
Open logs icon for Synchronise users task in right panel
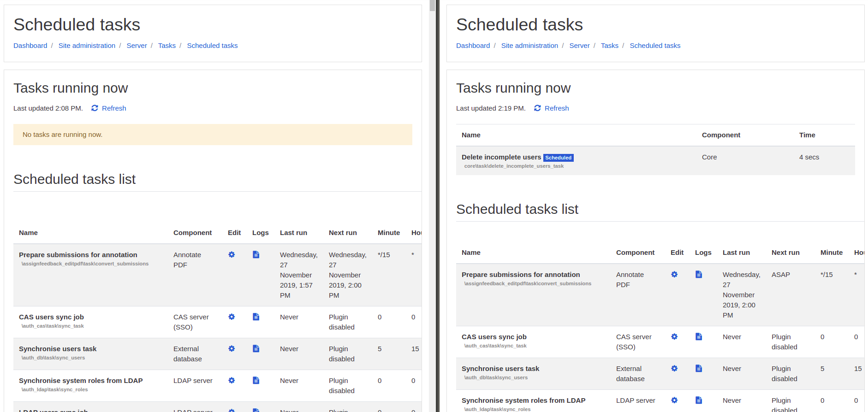[699, 368]
